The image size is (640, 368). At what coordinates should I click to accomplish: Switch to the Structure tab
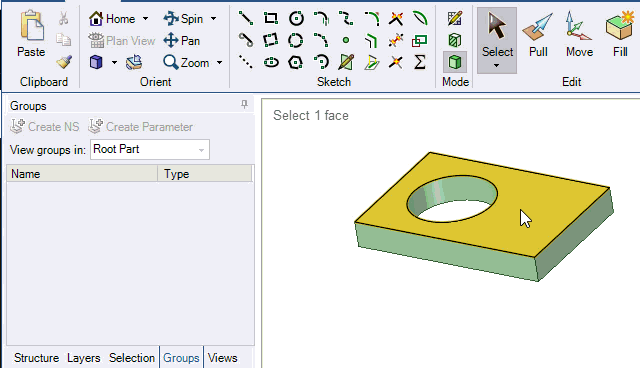[x=36, y=358]
